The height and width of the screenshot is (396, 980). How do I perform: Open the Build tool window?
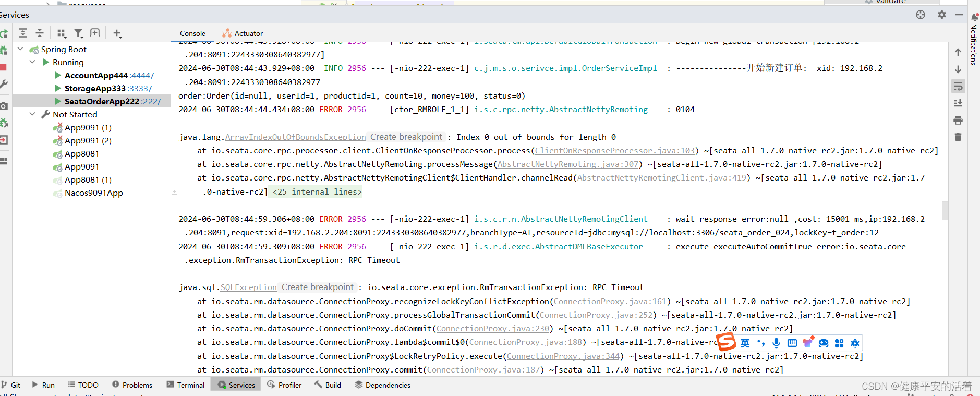coord(328,385)
